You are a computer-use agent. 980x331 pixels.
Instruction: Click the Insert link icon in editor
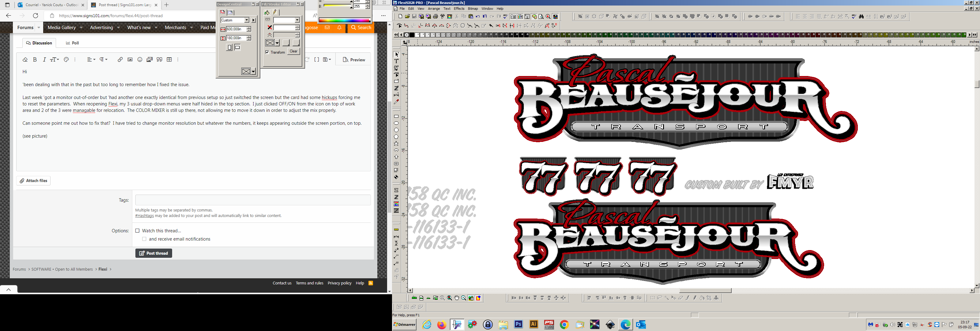pyautogui.click(x=120, y=59)
